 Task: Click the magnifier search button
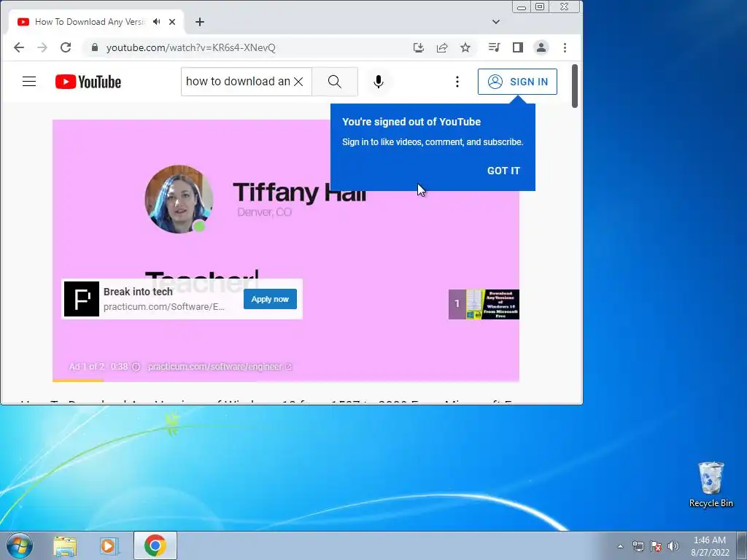pos(334,82)
